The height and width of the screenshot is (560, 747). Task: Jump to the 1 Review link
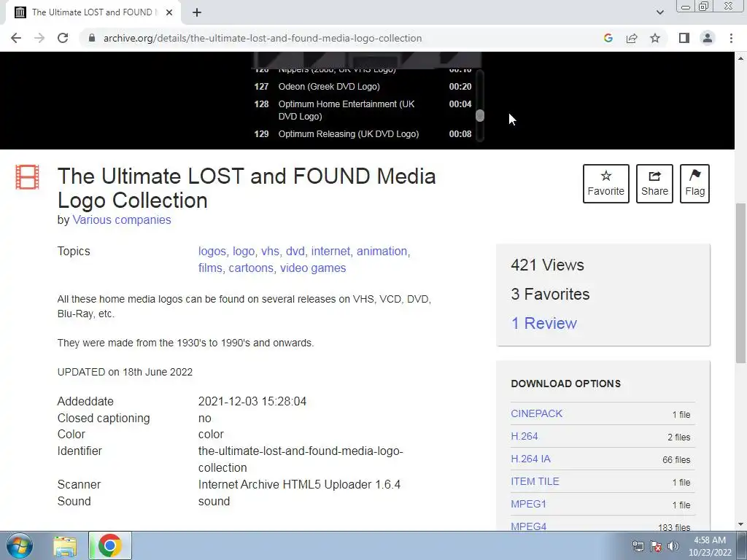(543, 323)
